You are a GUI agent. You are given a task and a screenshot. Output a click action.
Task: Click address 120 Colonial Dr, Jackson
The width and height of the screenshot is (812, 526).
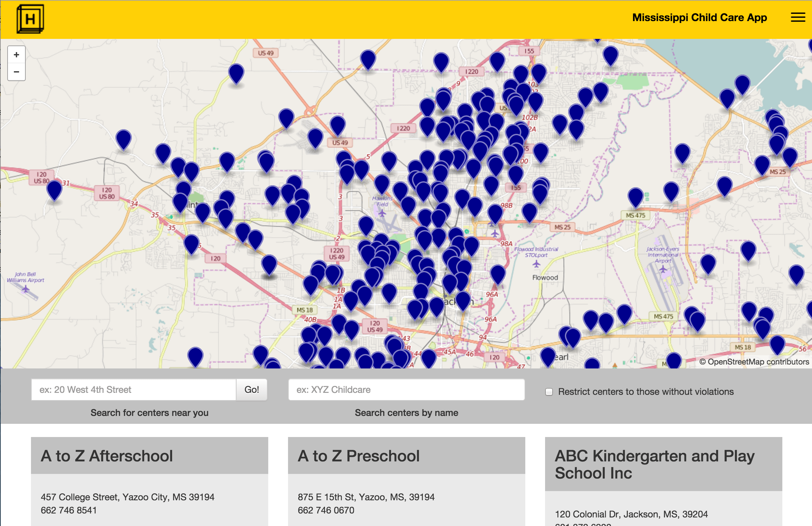coord(631,514)
